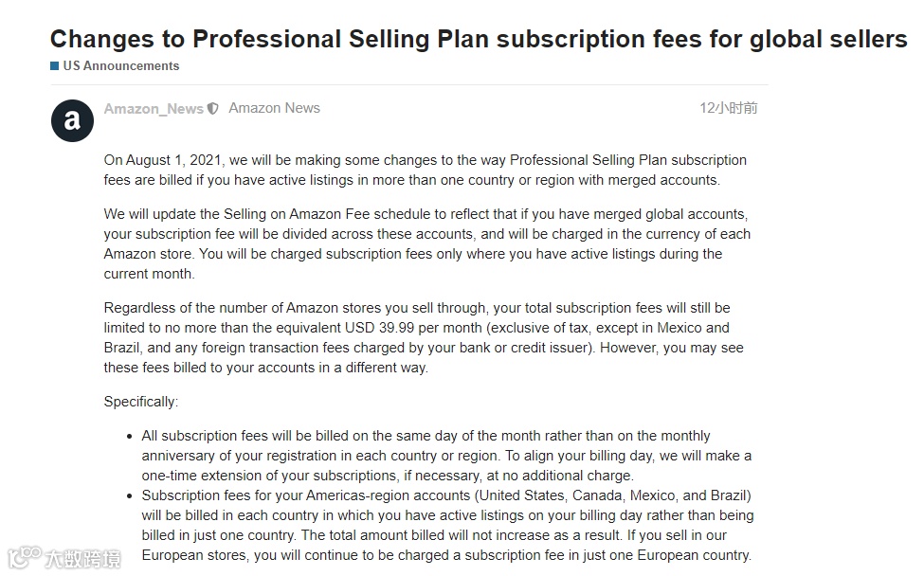This screenshot has width=924, height=576.
Task: Click the moderator shield icon beside Amazon_News
Action: click(x=212, y=109)
